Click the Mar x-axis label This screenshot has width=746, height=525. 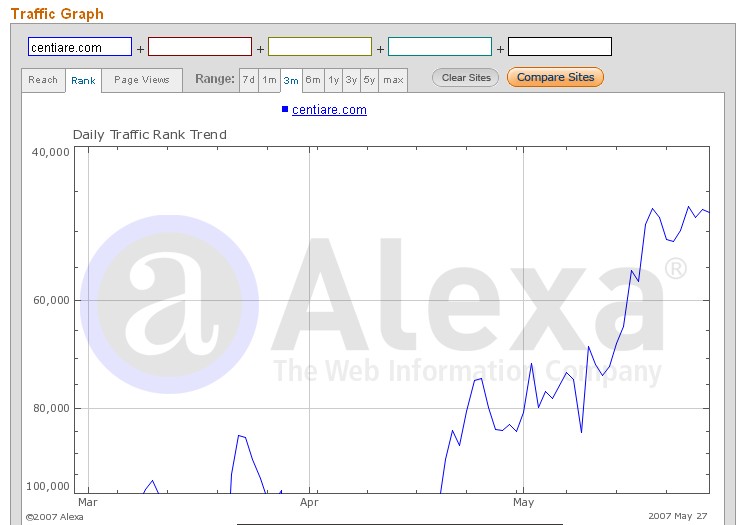click(88, 502)
